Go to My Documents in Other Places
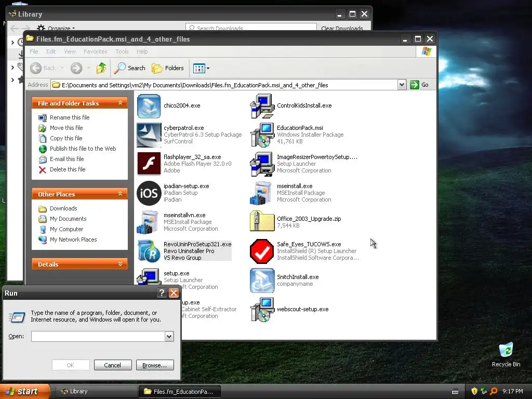The image size is (532, 399). [x=68, y=219]
